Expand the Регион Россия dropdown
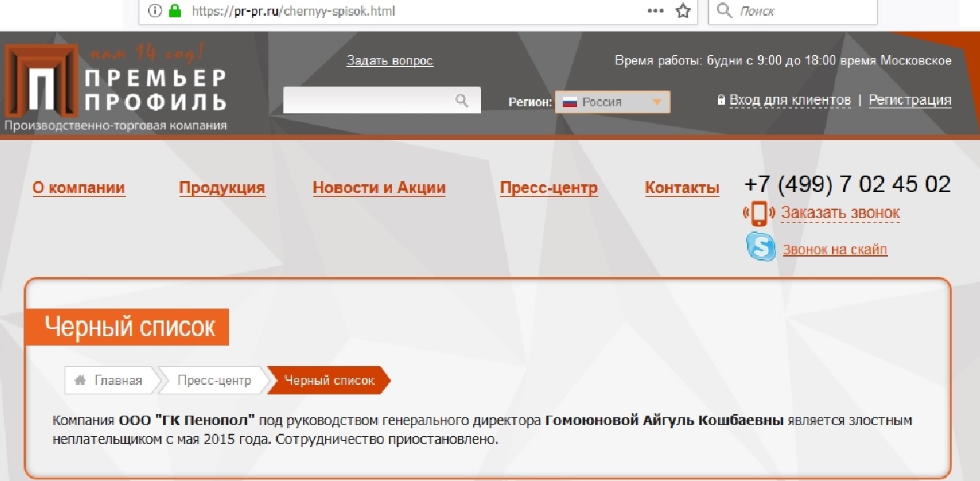Image resolution: width=980 pixels, height=481 pixels. point(612,102)
